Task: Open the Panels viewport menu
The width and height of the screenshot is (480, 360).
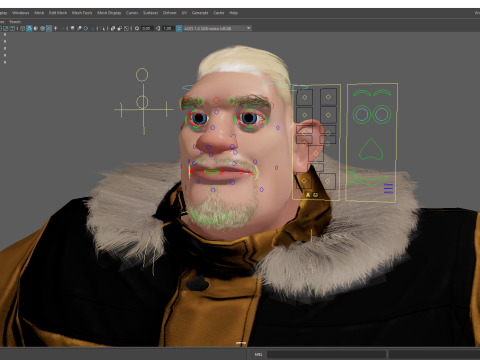Action: (x=15, y=21)
